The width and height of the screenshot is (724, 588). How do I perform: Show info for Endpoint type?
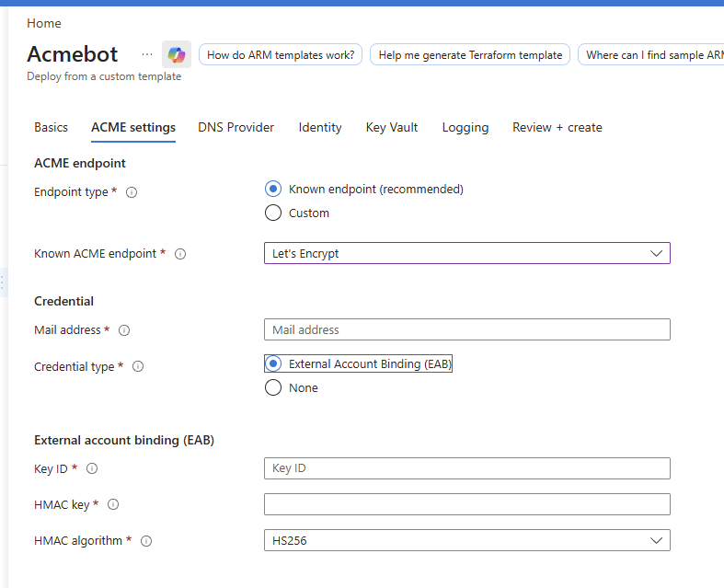pos(132,192)
